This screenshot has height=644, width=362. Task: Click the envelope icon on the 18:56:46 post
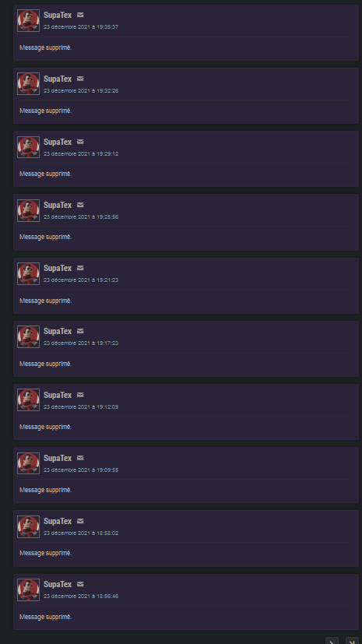(80, 584)
